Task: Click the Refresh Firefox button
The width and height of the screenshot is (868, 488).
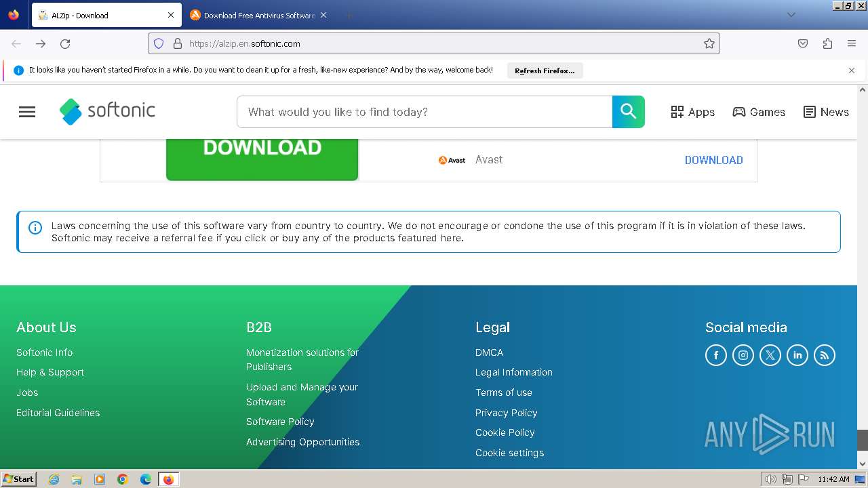Action: click(545, 70)
